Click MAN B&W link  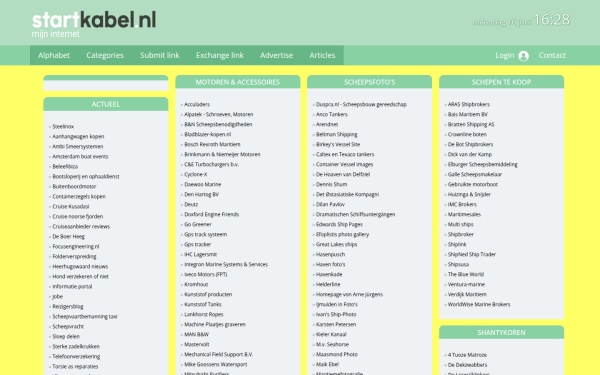click(197, 334)
